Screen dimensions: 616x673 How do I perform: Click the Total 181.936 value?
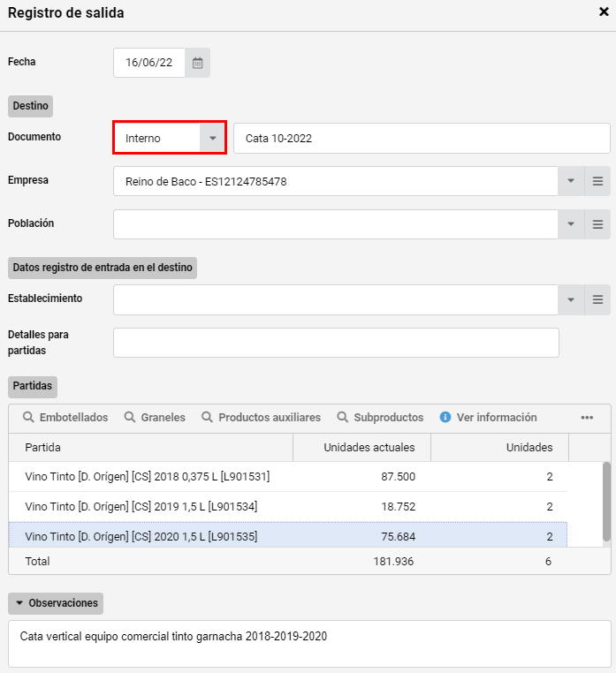[393, 562]
